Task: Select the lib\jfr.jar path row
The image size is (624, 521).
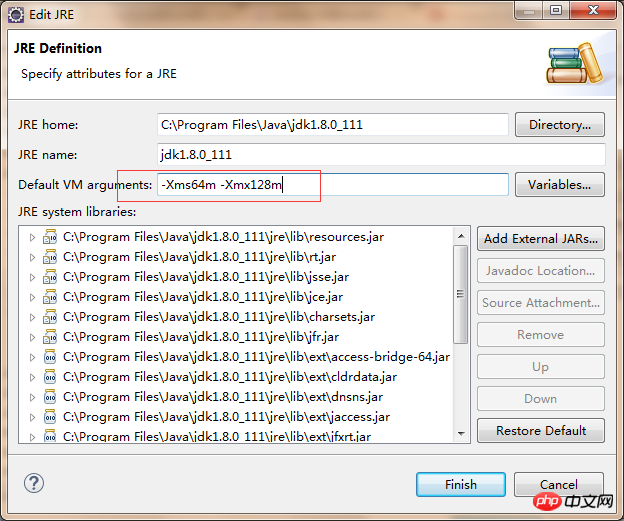Action: click(201, 337)
